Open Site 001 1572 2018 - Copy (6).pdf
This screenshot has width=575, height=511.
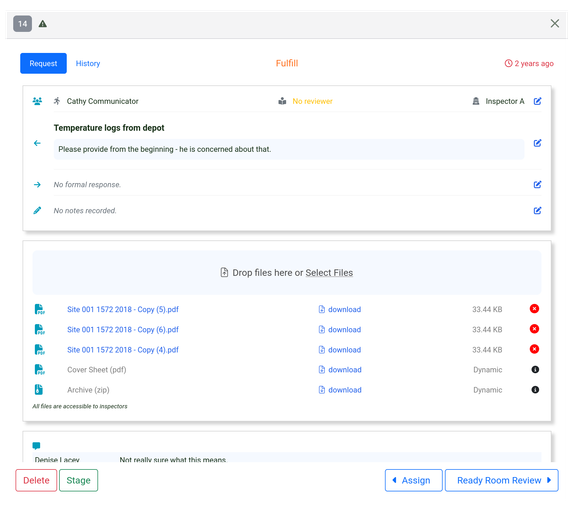123,329
